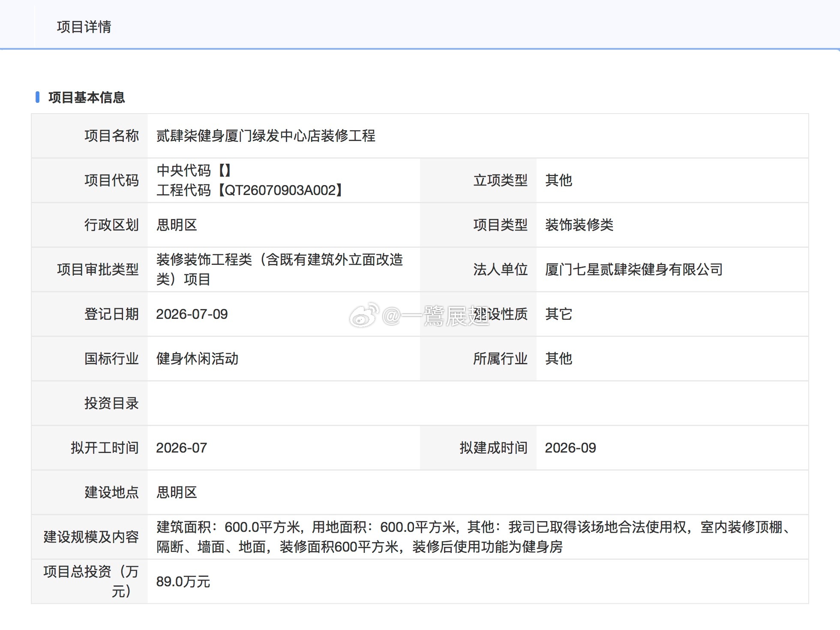
Task: Click the 建设地点 label
Action: coord(111,492)
